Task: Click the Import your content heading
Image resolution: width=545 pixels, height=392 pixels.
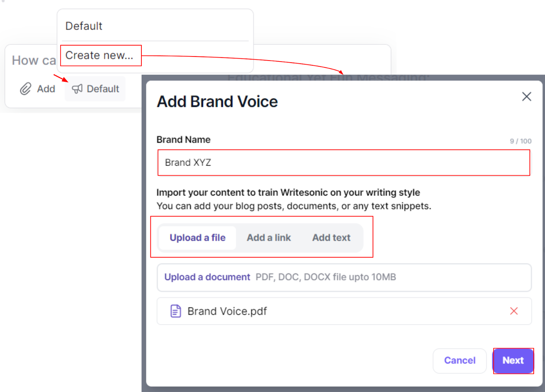Action: pyautogui.click(x=288, y=193)
